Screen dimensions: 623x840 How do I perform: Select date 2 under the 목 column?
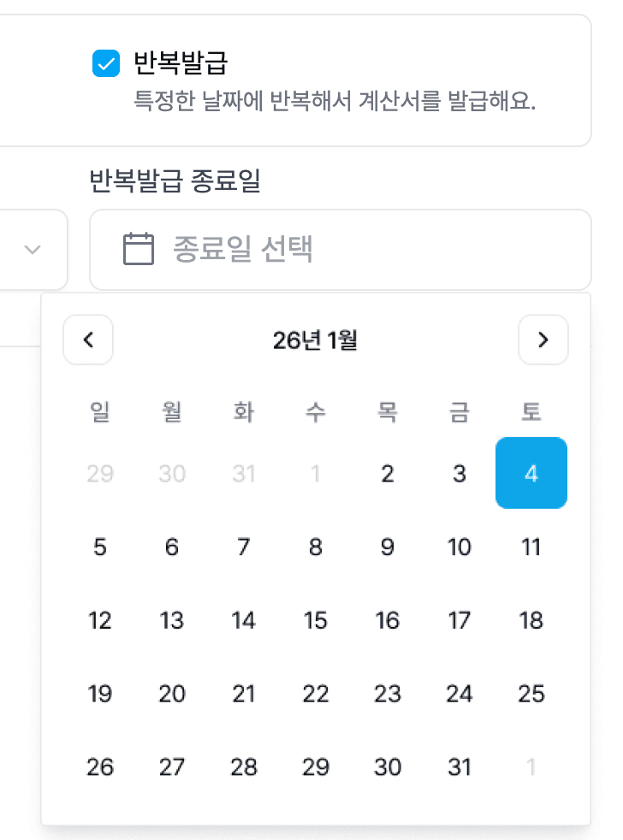tap(388, 474)
